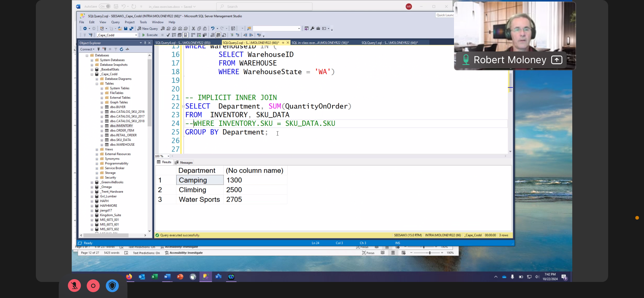Screen dimensions: 644x298
Task: Click the Save file icon
Action: (x=126, y=29)
